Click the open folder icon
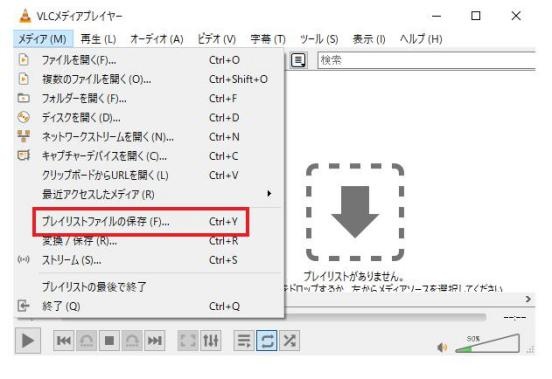This screenshot has width=552, height=379. coord(24,98)
